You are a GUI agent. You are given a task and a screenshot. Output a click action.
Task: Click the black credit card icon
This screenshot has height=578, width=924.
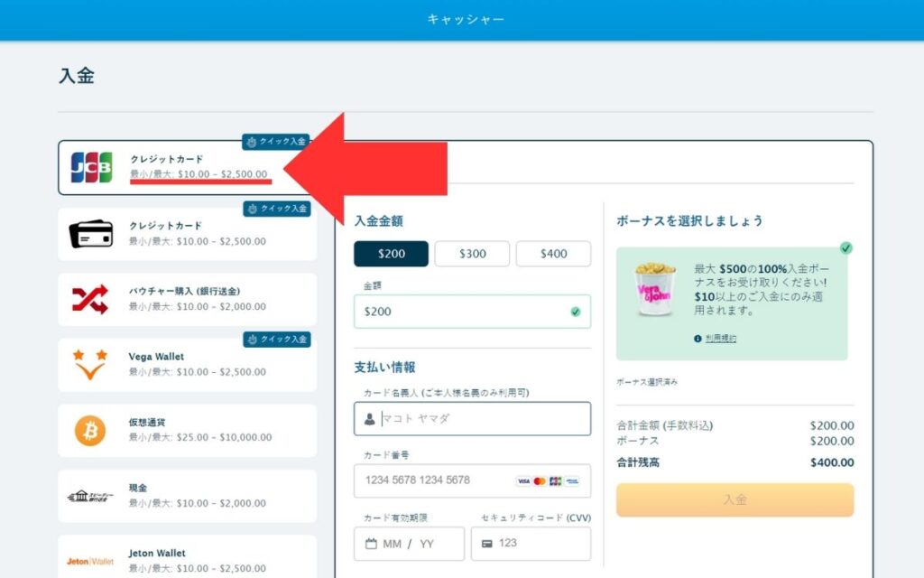pyautogui.click(x=91, y=234)
